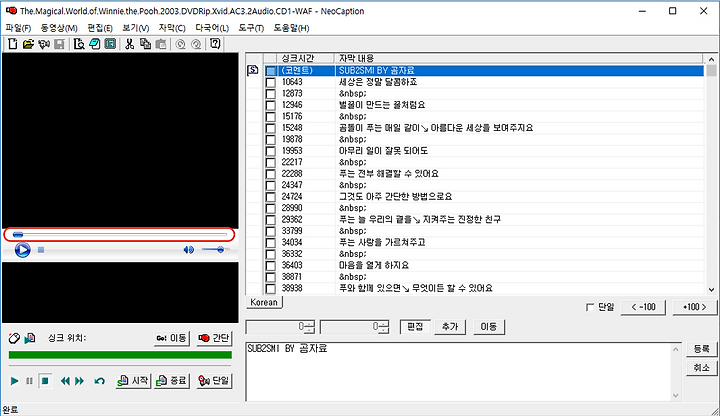Click the +100 > sync shift button

[694, 307]
